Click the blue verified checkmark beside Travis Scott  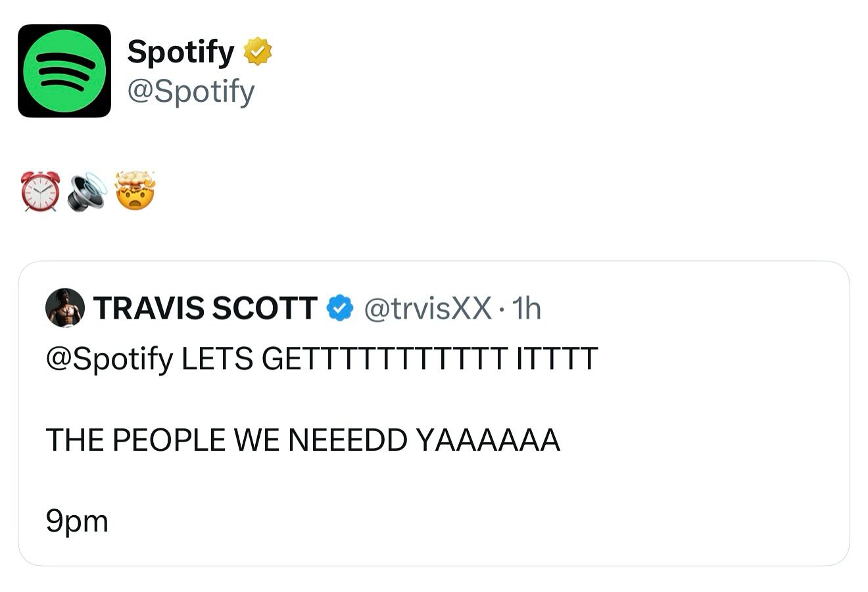coord(340,308)
